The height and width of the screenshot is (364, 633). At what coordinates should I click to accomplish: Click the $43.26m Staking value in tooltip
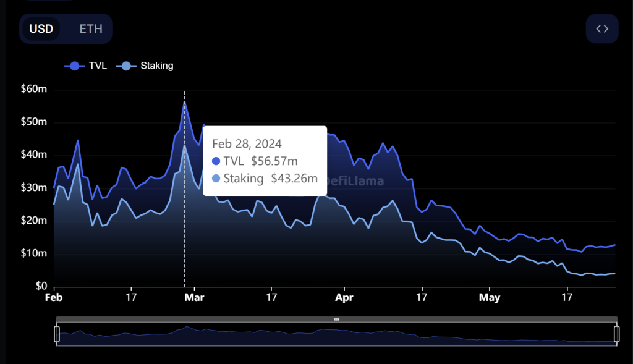point(294,179)
